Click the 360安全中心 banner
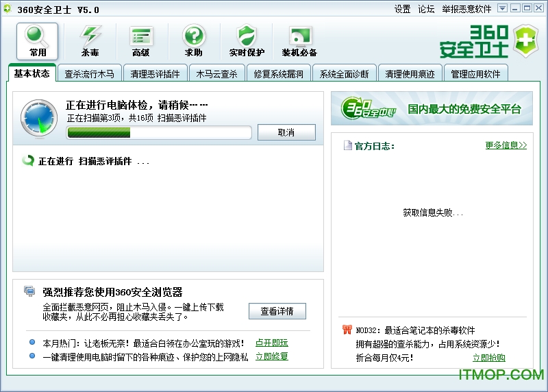The width and height of the screenshot is (548, 392). [432, 108]
